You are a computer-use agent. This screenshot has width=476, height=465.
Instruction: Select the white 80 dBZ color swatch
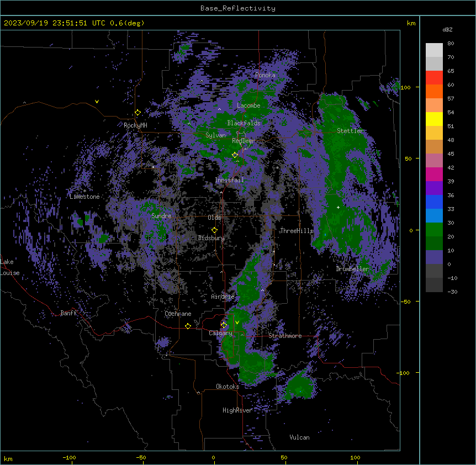(x=434, y=50)
